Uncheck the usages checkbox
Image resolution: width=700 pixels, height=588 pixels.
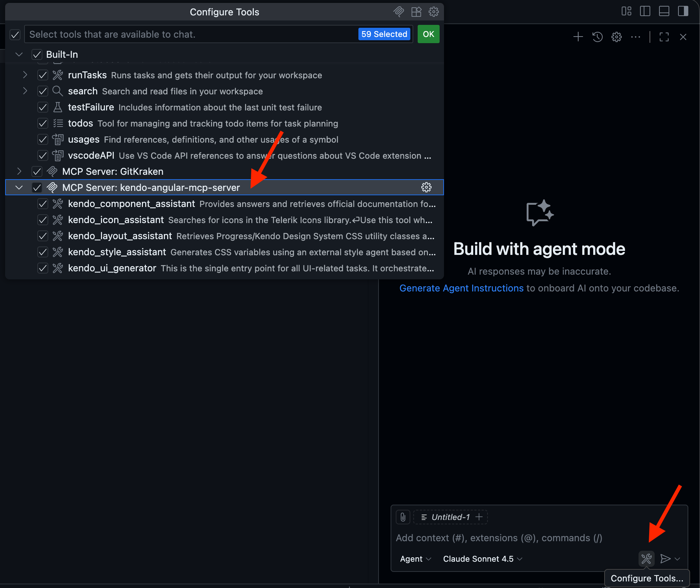pyautogui.click(x=43, y=139)
